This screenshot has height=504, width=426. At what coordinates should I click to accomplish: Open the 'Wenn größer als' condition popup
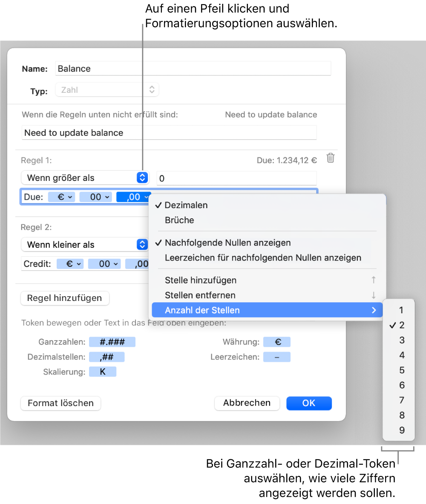[x=85, y=178]
